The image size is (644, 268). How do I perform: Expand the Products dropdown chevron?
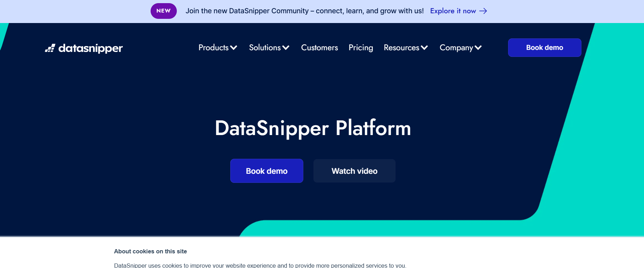[x=234, y=48]
